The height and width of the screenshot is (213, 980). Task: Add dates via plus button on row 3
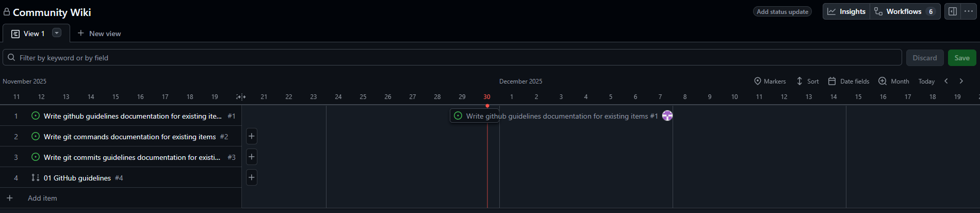tap(252, 157)
